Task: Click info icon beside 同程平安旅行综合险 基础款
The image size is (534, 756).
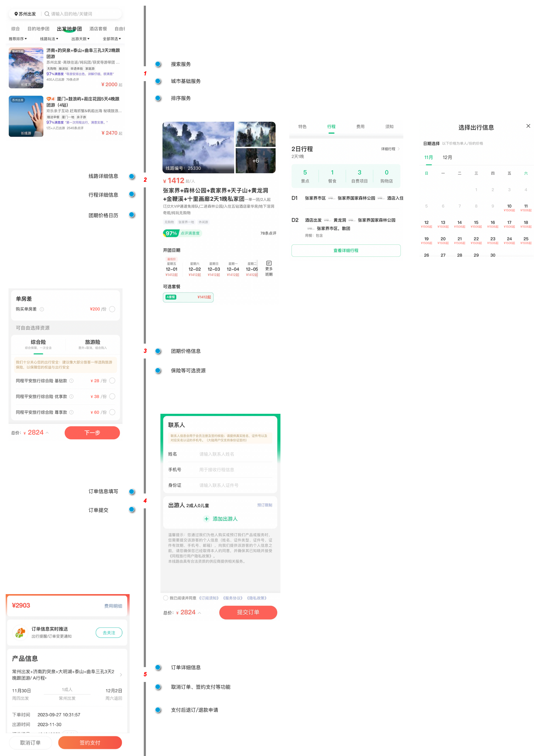Action: coord(72,381)
